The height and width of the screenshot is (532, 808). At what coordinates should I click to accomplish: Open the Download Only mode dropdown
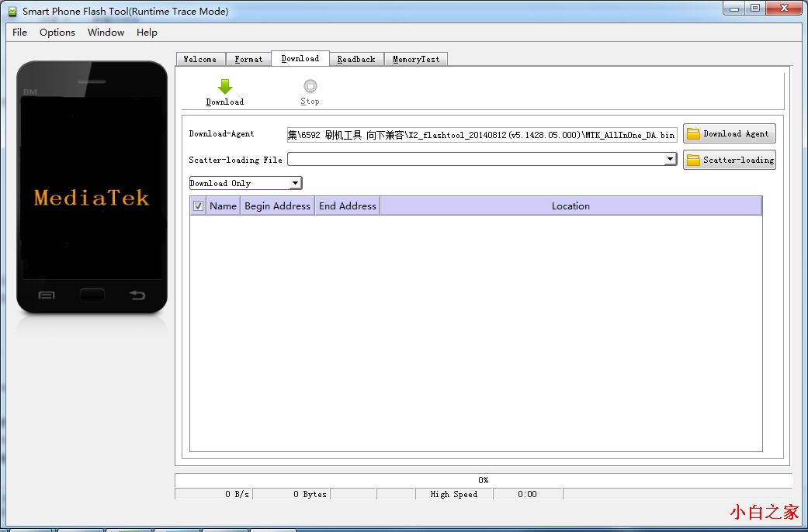pyautogui.click(x=245, y=183)
